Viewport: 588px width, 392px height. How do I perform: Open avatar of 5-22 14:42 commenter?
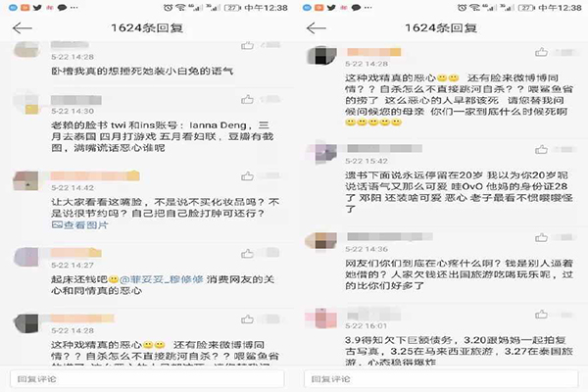coord(25,180)
